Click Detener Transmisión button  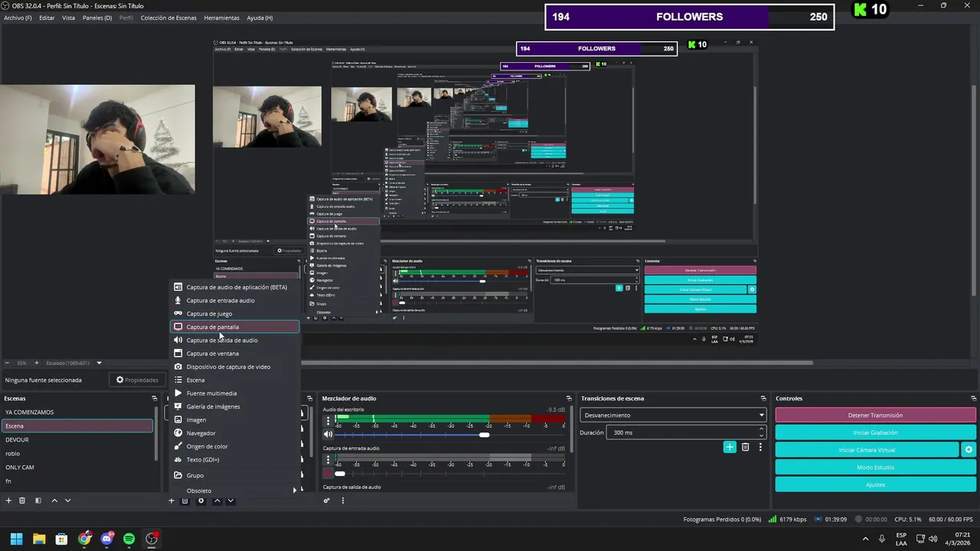(875, 416)
